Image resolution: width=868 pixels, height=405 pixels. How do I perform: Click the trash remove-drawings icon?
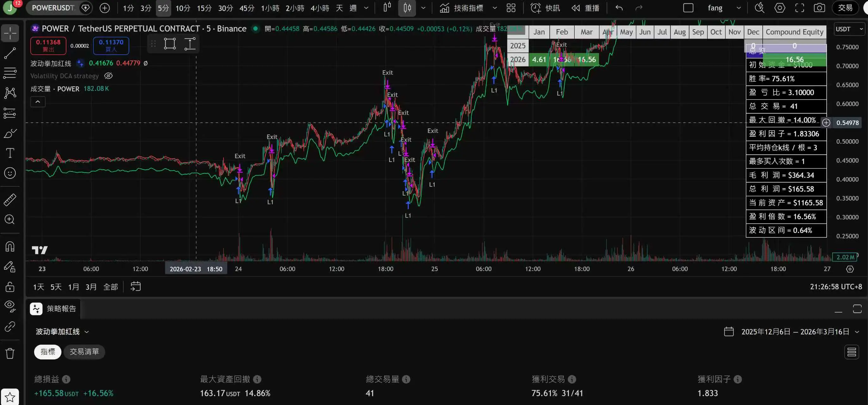click(10, 353)
